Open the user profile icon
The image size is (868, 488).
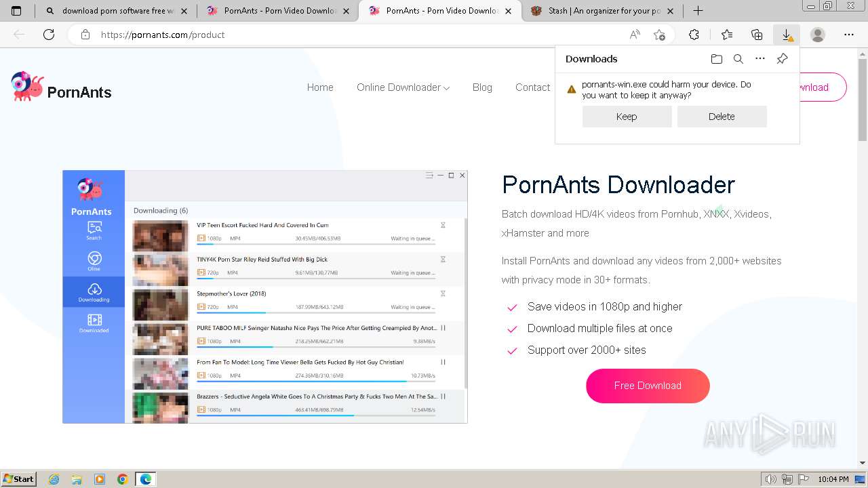point(818,35)
